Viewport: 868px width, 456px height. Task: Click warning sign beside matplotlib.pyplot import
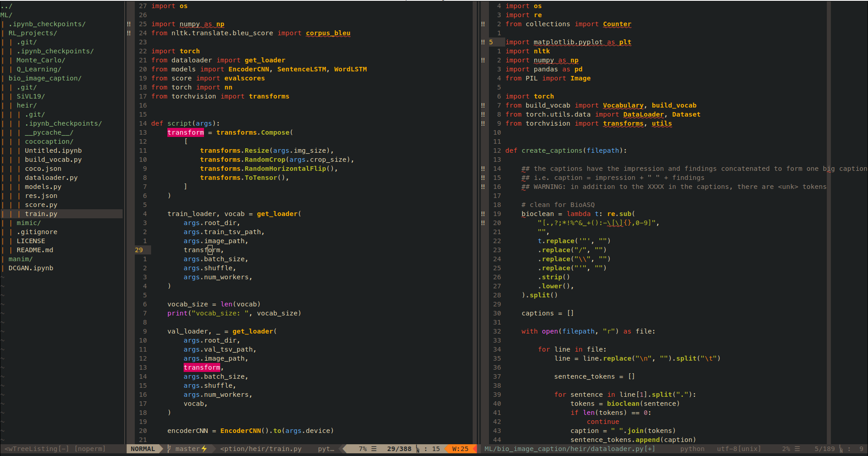(x=483, y=42)
